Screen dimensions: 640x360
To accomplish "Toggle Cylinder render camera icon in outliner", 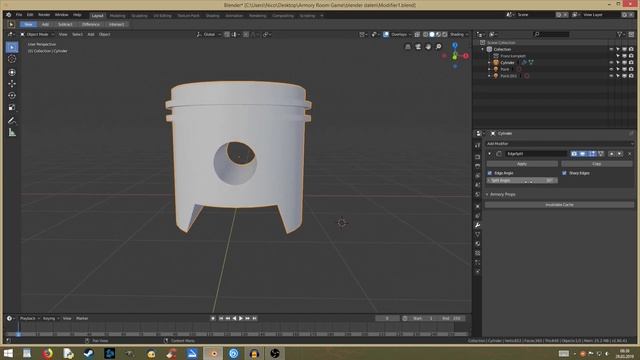I will [x=631, y=62].
